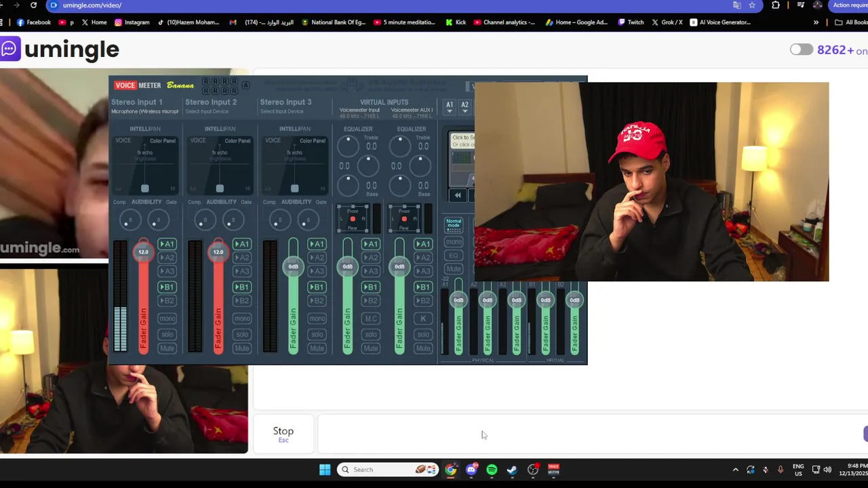The image size is (868, 488).
Task: Open 5 minute meditation bookmark
Action: tap(404, 22)
